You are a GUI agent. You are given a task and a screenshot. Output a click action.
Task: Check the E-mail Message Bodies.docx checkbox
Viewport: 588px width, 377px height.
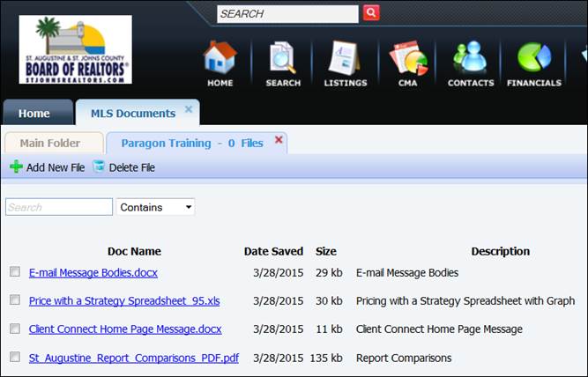click(x=15, y=272)
